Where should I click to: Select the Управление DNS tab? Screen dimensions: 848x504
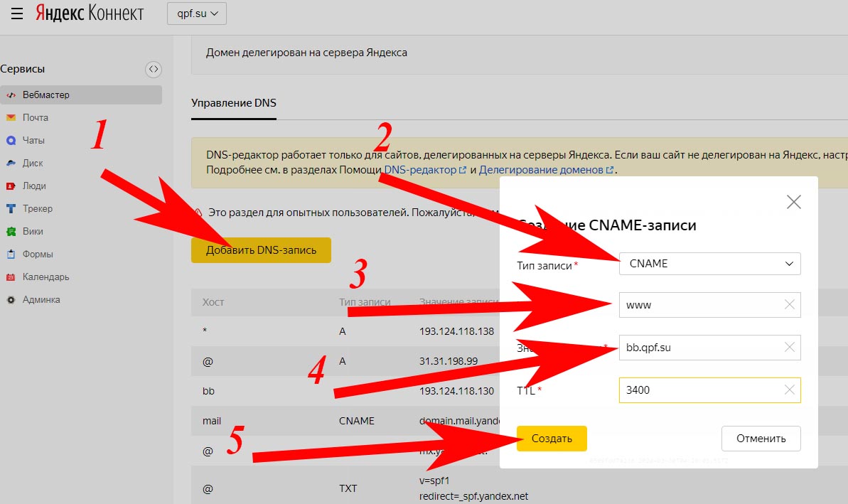pos(234,103)
